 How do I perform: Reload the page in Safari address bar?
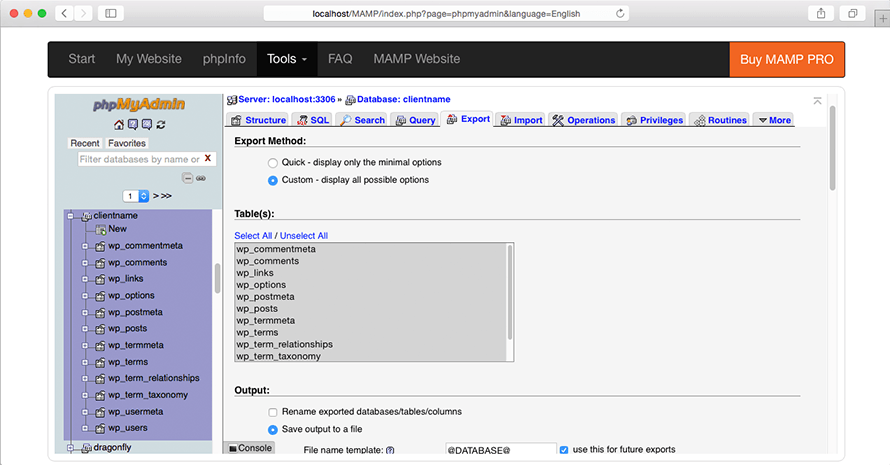(x=620, y=14)
